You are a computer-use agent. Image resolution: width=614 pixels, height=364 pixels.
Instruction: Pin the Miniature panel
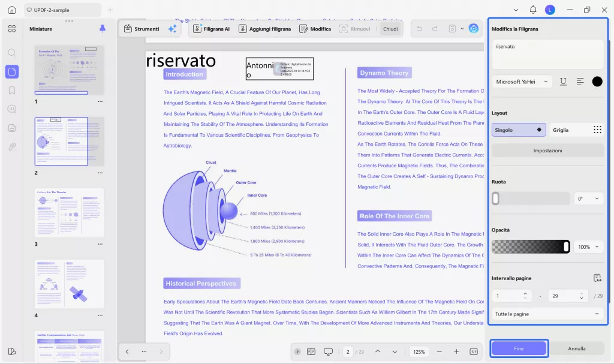click(x=102, y=29)
